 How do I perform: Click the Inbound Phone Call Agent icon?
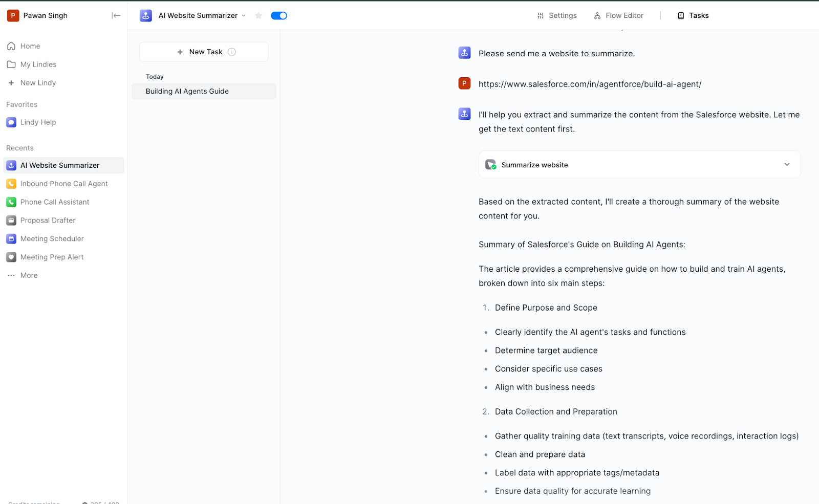point(11,184)
